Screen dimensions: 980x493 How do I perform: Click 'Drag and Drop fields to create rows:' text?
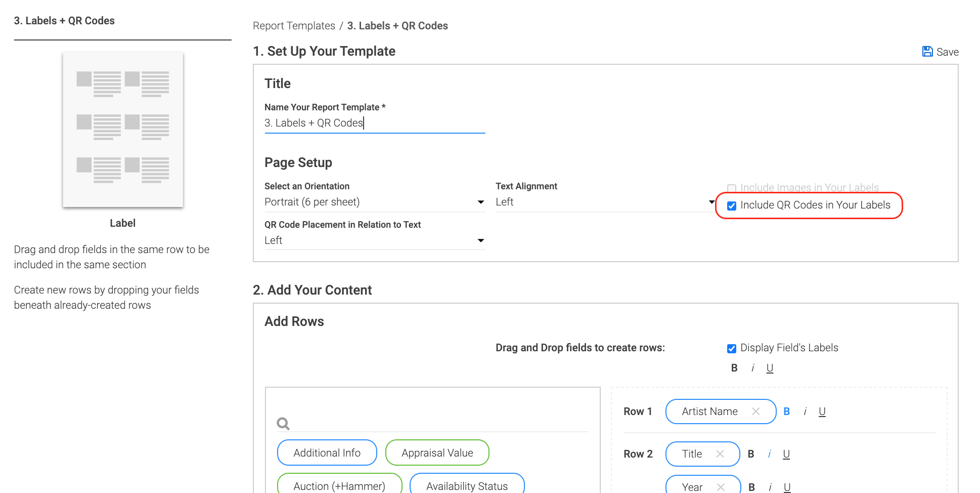point(580,348)
